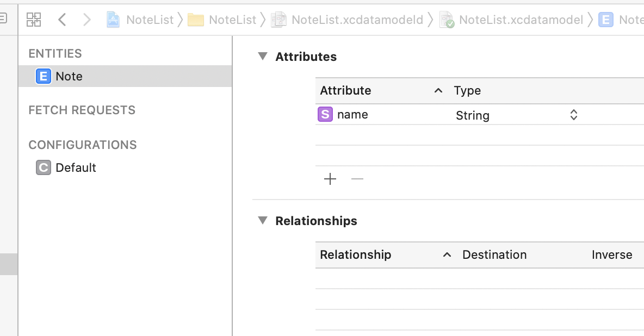Image resolution: width=644 pixels, height=336 pixels.
Task: Go forward to the next file
Action: [x=86, y=20]
